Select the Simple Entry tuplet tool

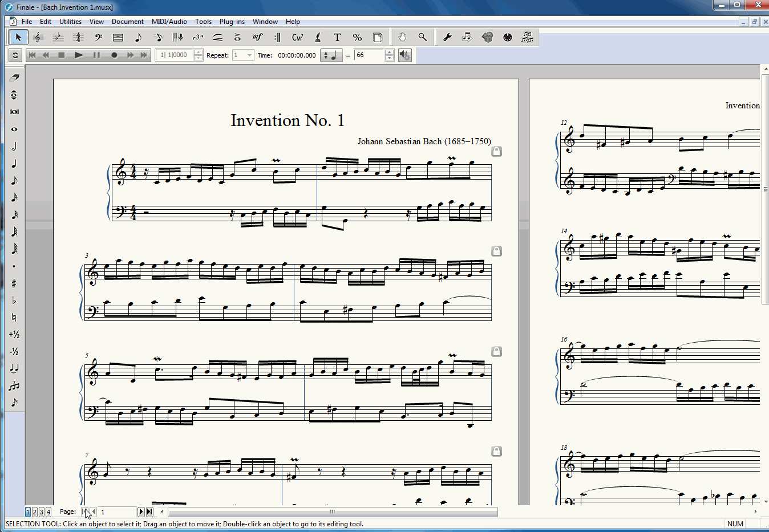tap(14, 386)
